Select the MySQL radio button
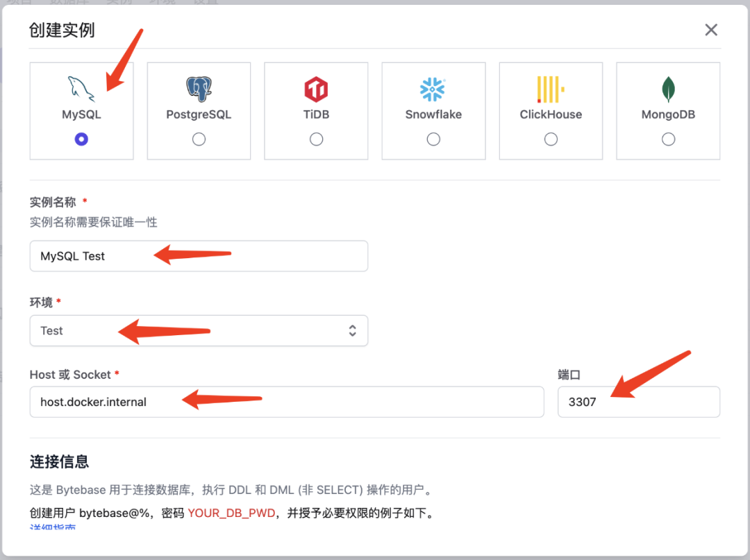Image resolution: width=750 pixels, height=560 pixels. click(81, 139)
